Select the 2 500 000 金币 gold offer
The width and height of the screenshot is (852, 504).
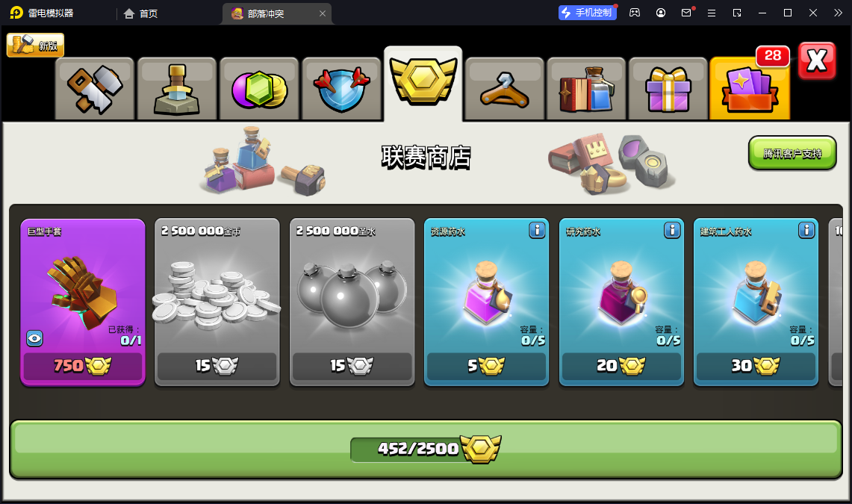(x=217, y=302)
